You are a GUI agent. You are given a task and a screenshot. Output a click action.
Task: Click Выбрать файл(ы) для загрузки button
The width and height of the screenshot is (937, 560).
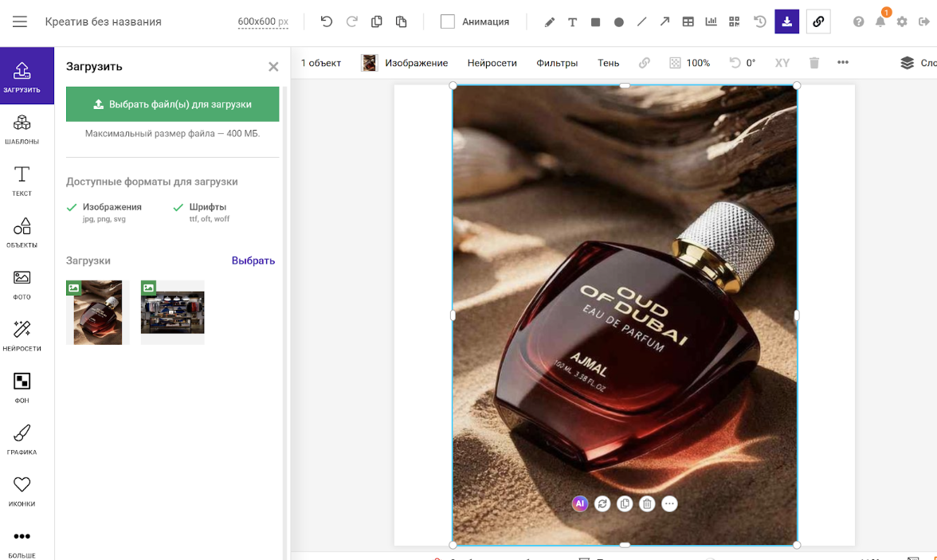(172, 104)
